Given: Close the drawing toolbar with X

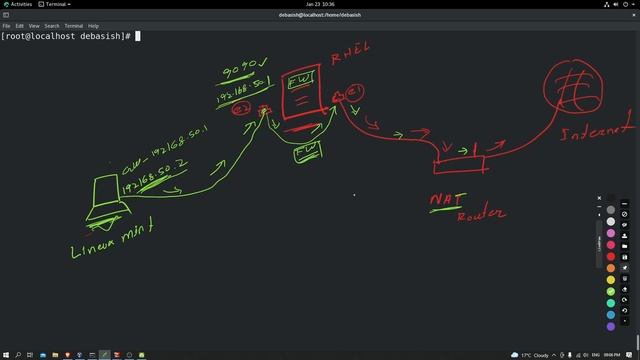Looking at the screenshot, I should click(599, 198).
